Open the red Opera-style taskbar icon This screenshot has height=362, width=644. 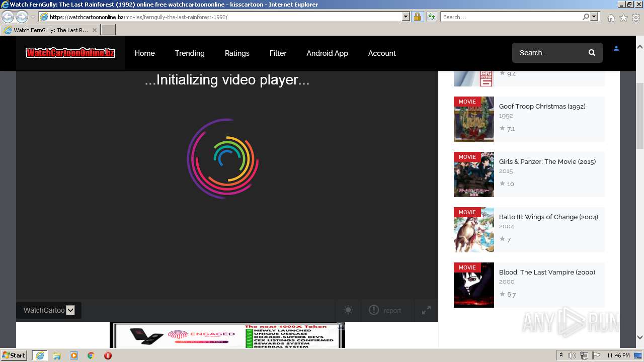point(108,355)
